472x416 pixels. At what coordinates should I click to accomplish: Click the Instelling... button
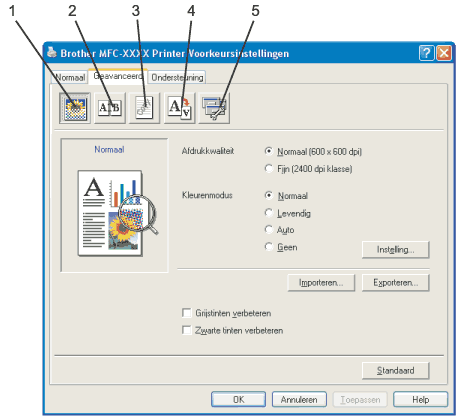click(x=395, y=250)
